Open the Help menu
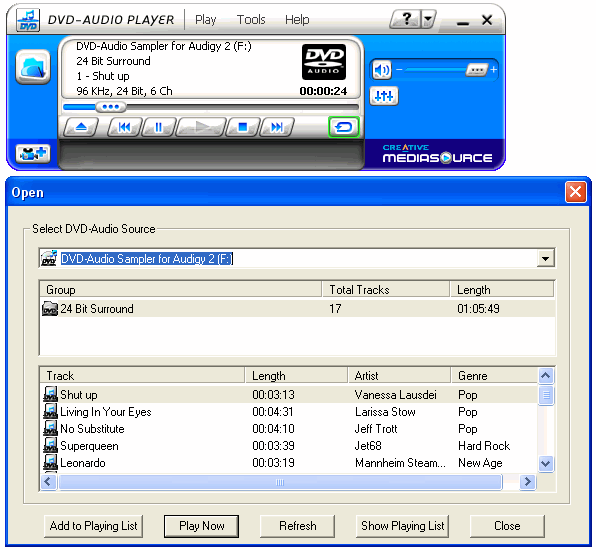 click(297, 19)
